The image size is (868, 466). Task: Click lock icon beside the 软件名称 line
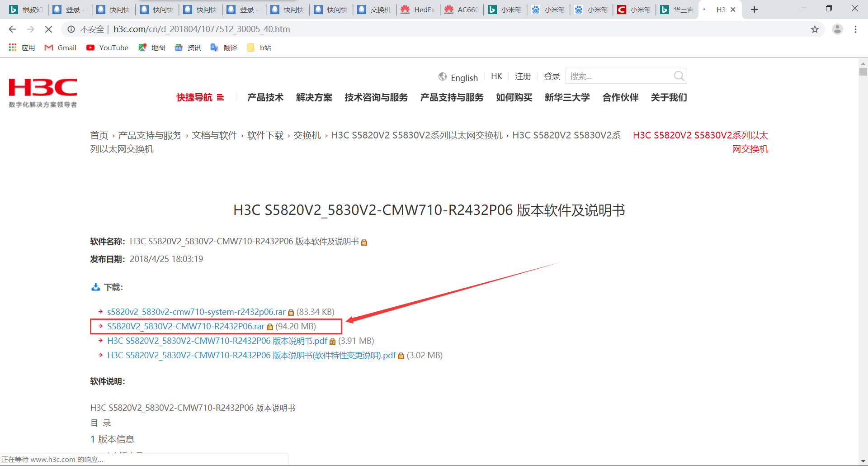point(364,243)
